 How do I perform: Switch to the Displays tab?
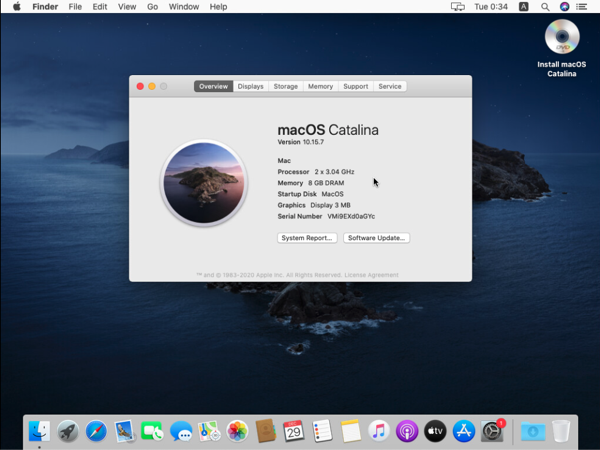(251, 86)
